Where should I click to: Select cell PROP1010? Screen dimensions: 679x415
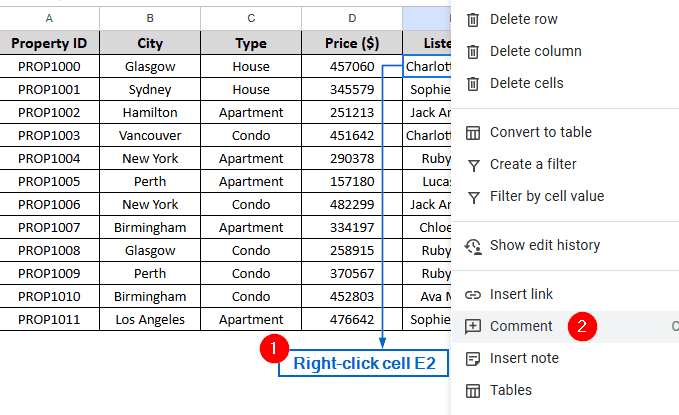point(49,296)
